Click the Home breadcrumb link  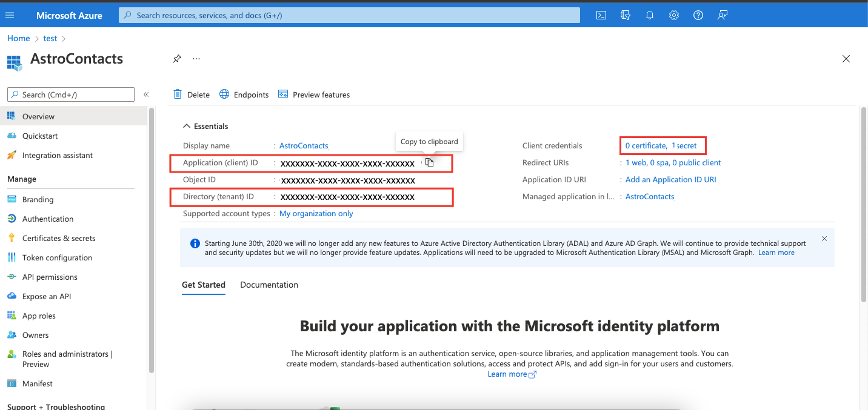(19, 38)
